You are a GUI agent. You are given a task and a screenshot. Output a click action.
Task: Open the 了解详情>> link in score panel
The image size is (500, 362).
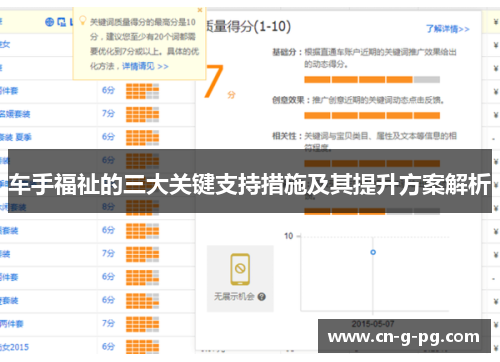click(448, 29)
